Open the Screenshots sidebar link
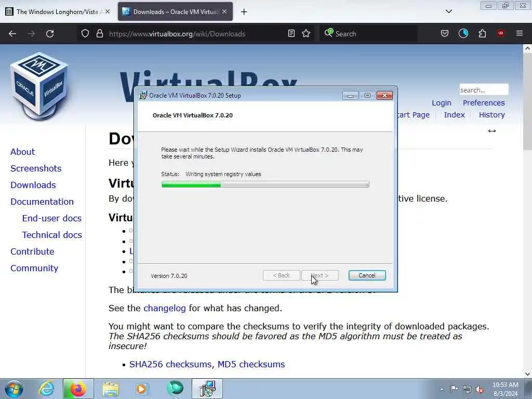Viewport: 532px width, 399px height. pyautogui.click(x=36, y=168)
